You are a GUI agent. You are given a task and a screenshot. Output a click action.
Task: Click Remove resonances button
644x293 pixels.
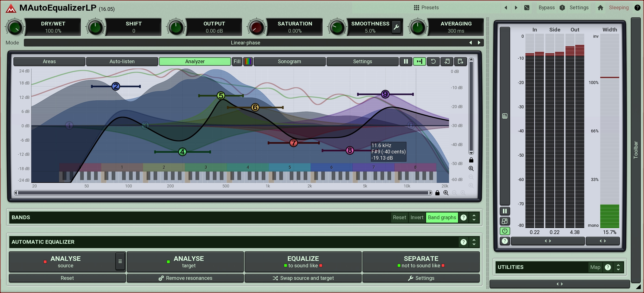[185, 278]
